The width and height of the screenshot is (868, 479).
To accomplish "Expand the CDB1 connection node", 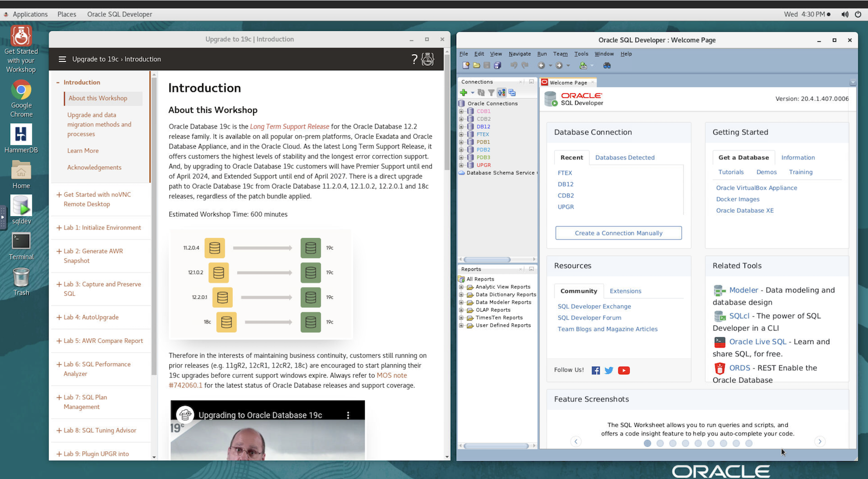I will [461, 111].
